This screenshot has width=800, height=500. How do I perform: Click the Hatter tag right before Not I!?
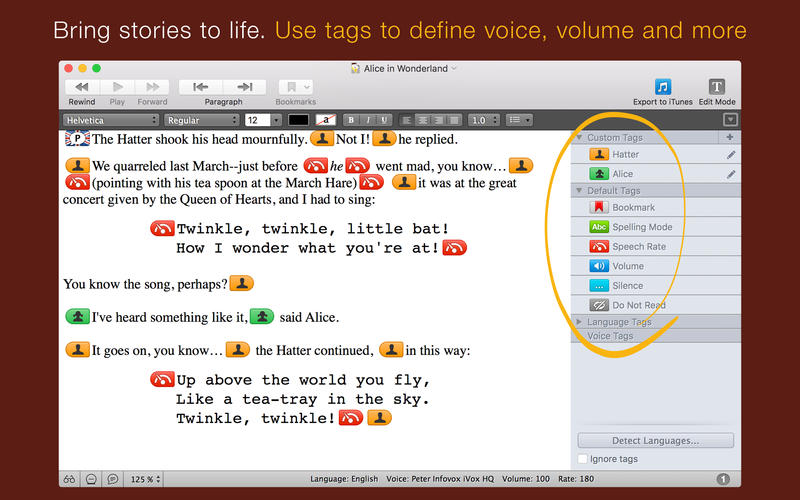coord(322,138)
